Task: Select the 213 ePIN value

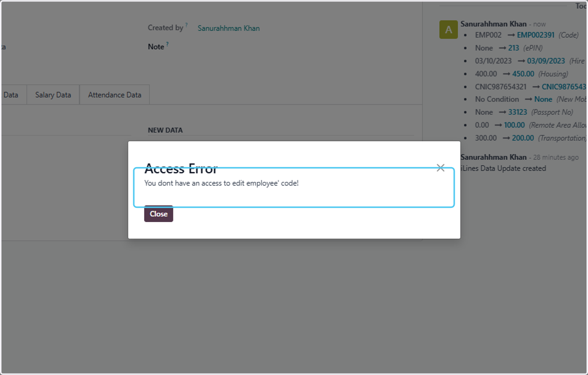Action: (514, 48)
